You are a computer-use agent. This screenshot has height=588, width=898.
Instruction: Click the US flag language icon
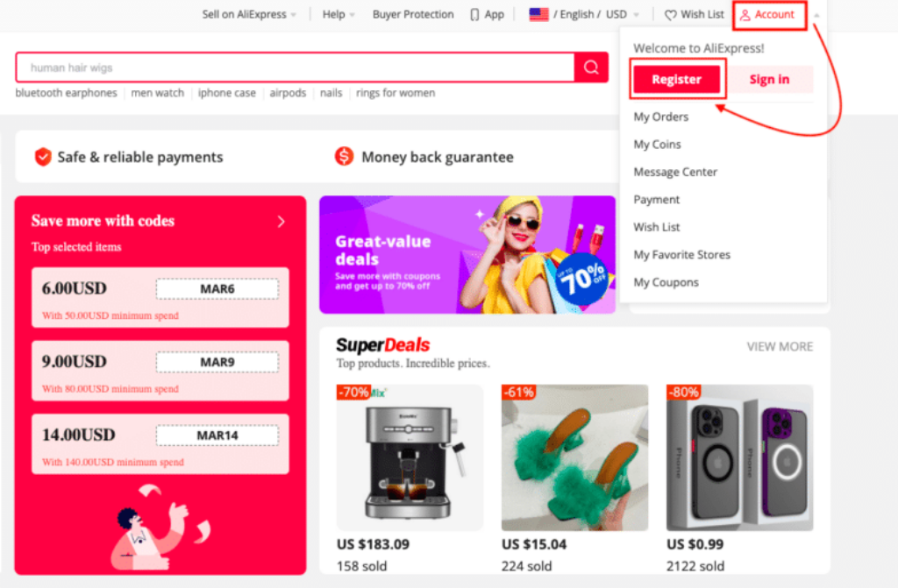pyautogui.click(x=538, y=14)
